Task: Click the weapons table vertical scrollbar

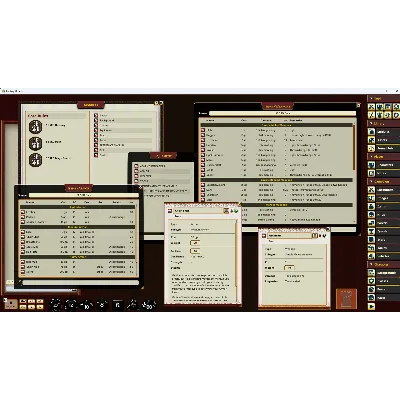Action: 354,147
